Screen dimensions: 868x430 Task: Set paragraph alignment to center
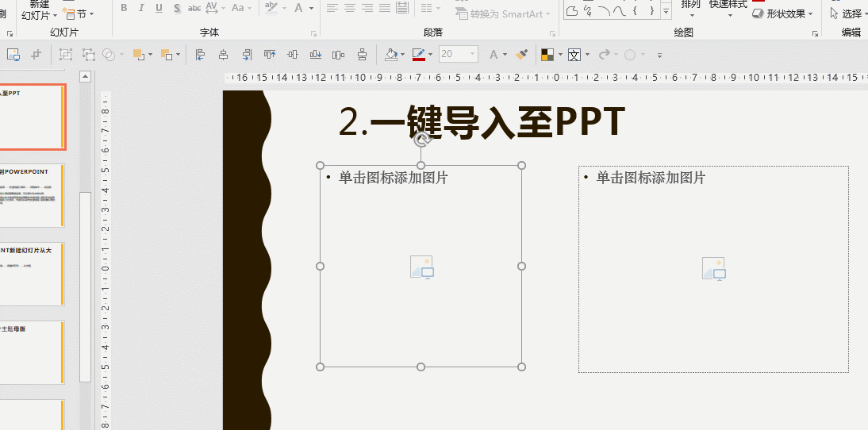[350, 8]
